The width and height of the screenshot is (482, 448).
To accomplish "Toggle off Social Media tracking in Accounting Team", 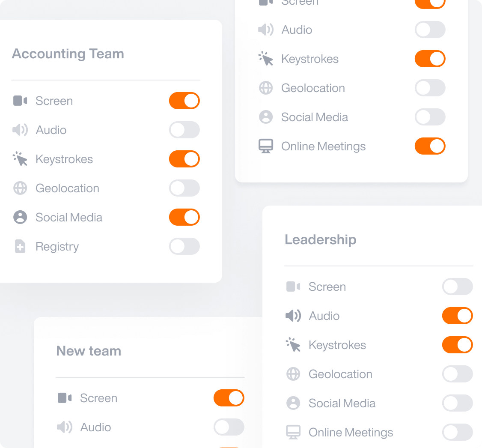I will (184, 217).
